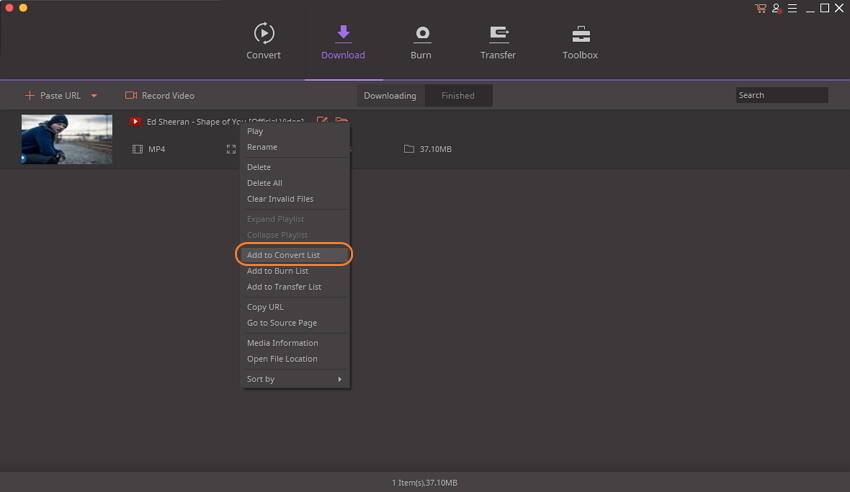Click the Record Video camera icon
This screenshot has width=850, height=492.
pos(131,95)
